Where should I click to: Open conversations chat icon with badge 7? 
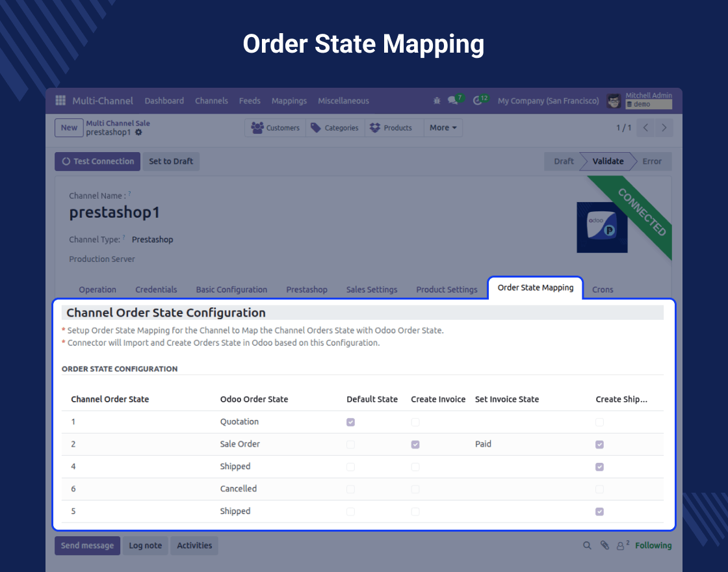point(452,100)
